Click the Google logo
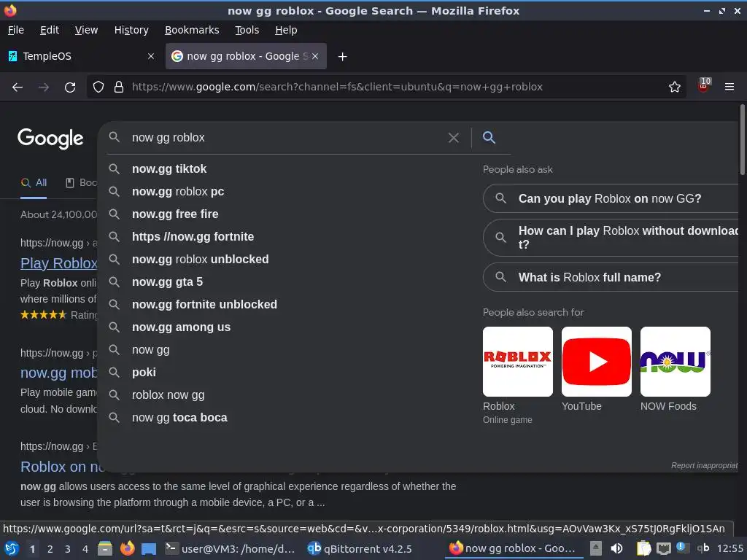This screenshot has height=560, width=747. (50, 139)
